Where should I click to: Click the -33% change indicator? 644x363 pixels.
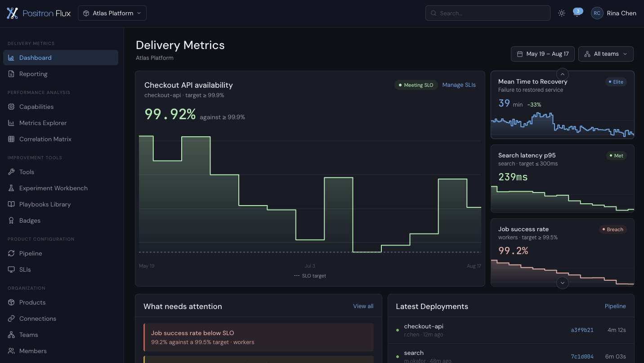[534, 105]
